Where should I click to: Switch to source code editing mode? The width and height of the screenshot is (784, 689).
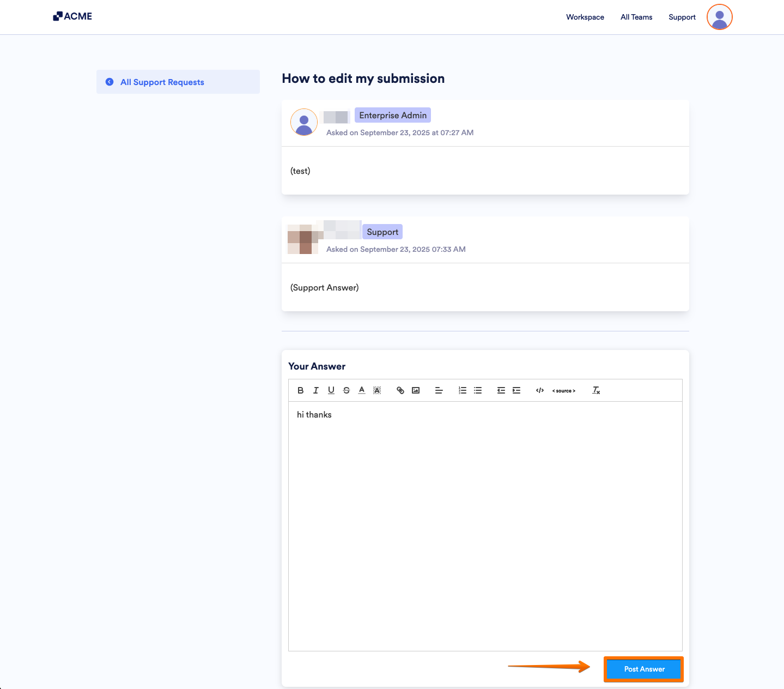[x=564, y=390]
